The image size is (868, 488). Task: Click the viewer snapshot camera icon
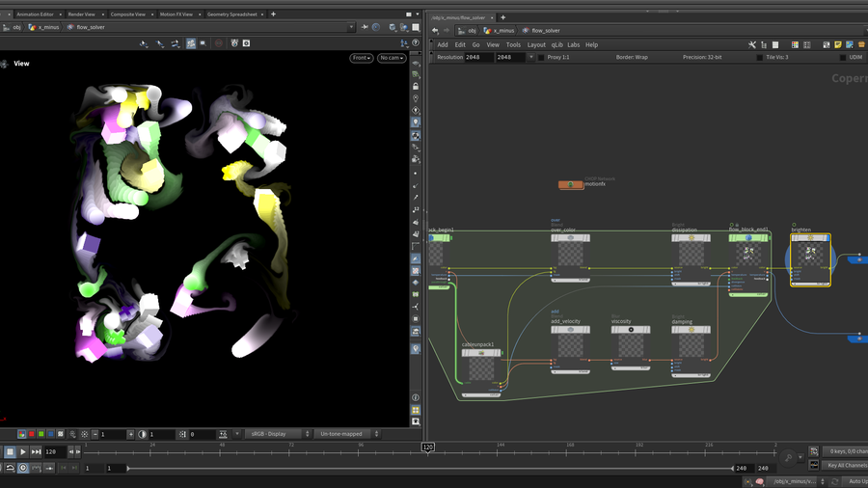[x=246, y=43]
